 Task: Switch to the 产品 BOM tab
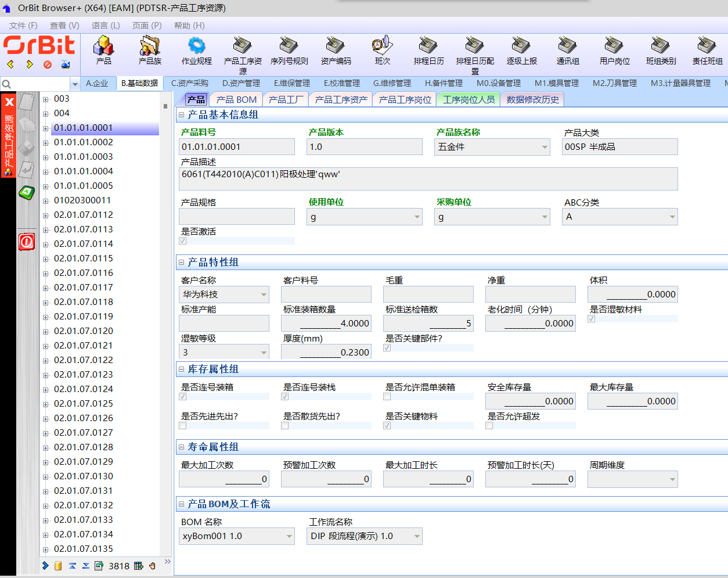pos(236,100)
